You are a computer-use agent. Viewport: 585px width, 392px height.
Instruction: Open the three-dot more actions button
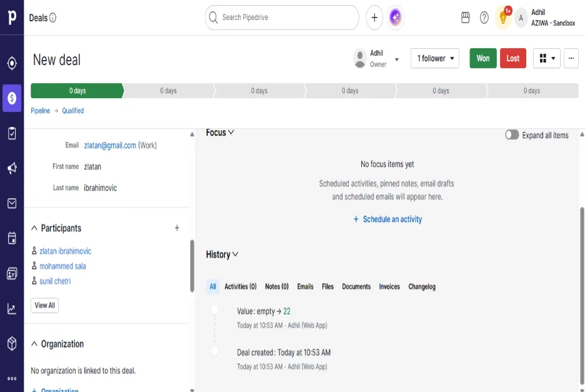571,58
